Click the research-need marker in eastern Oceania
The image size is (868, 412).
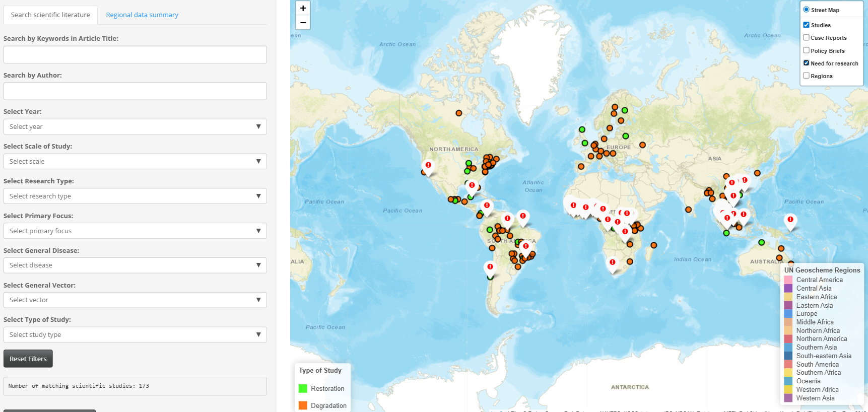pos(790,220)
